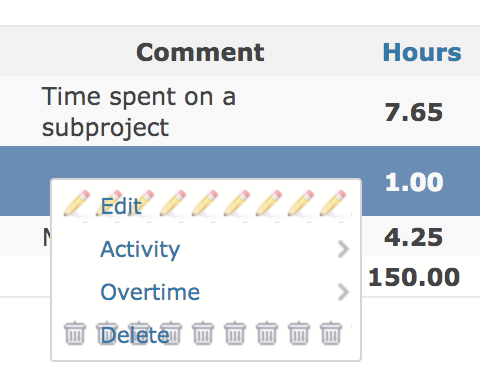Expand the chevron arrow next to Activity
Image resolution: width=480 pixels, height=382 pixels.
[343, 249]
